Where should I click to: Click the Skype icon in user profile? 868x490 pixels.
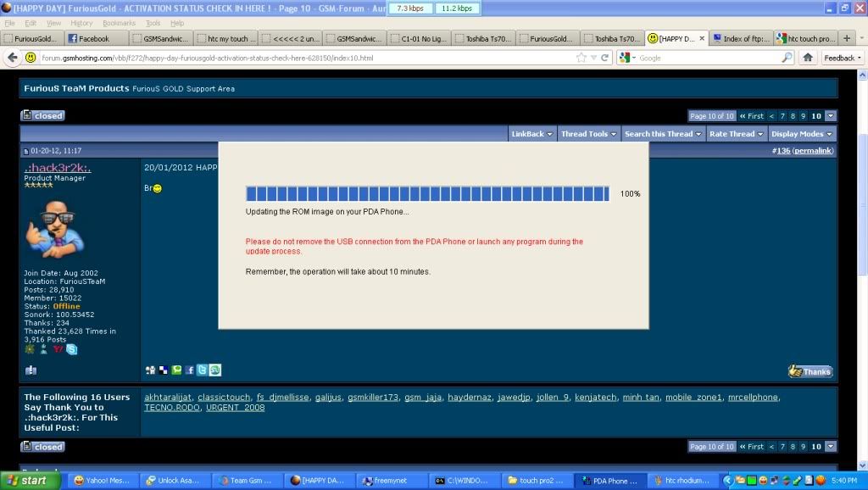point(72,349)
